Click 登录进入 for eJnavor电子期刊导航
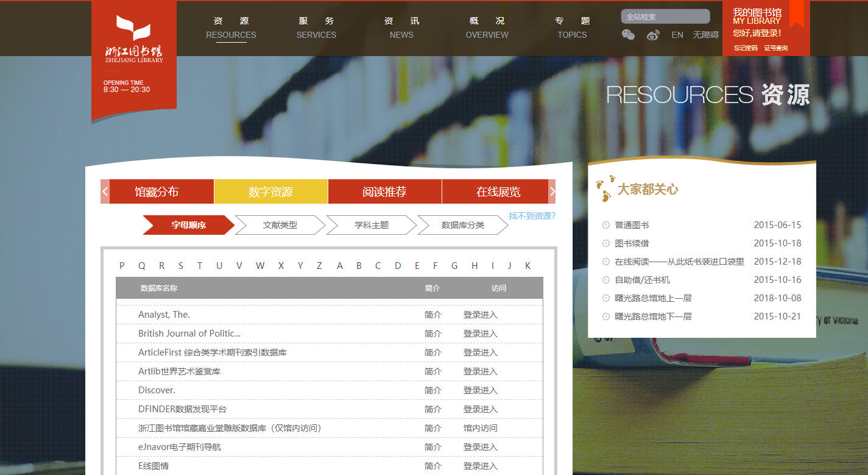 (x=481, y=447)
